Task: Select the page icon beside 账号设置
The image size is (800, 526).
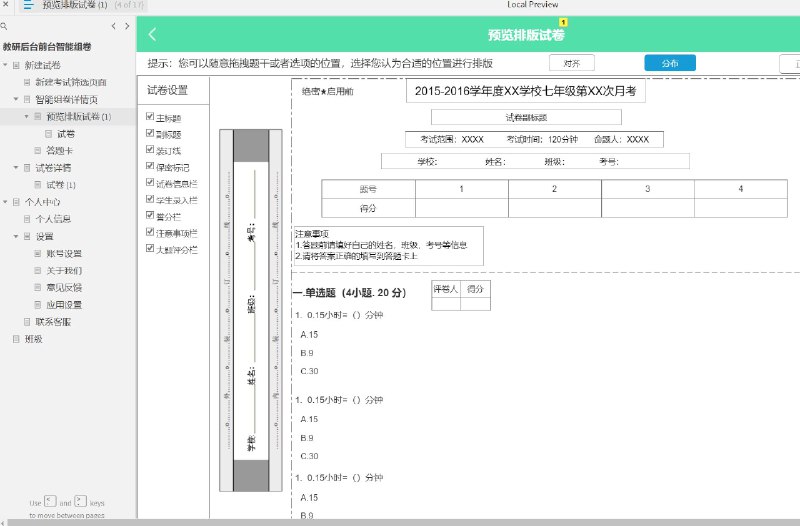Action: click(x=38, y=254)
